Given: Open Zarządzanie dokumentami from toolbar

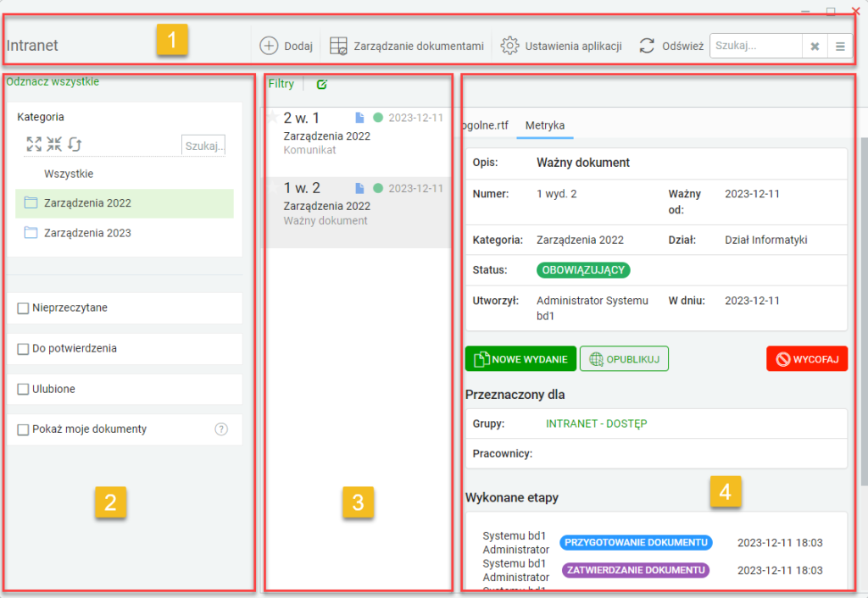Looking at the screenshot, I should tap(407, 46).
